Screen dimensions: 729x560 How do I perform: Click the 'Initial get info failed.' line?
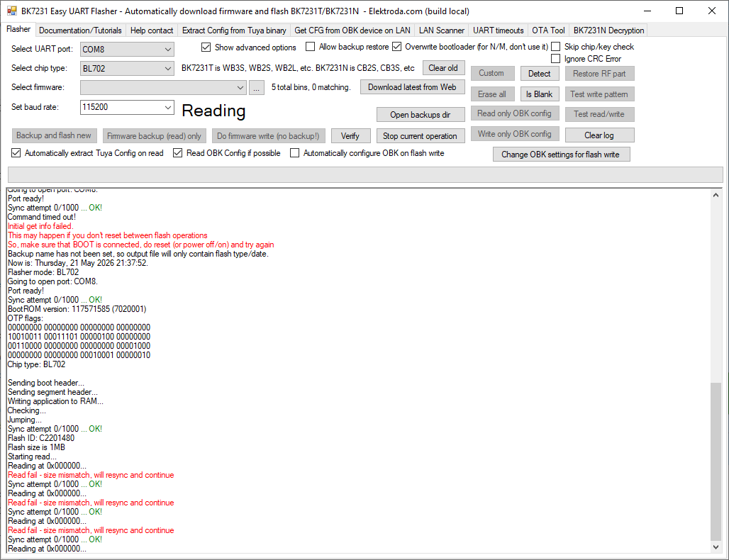tap(40, 226)
